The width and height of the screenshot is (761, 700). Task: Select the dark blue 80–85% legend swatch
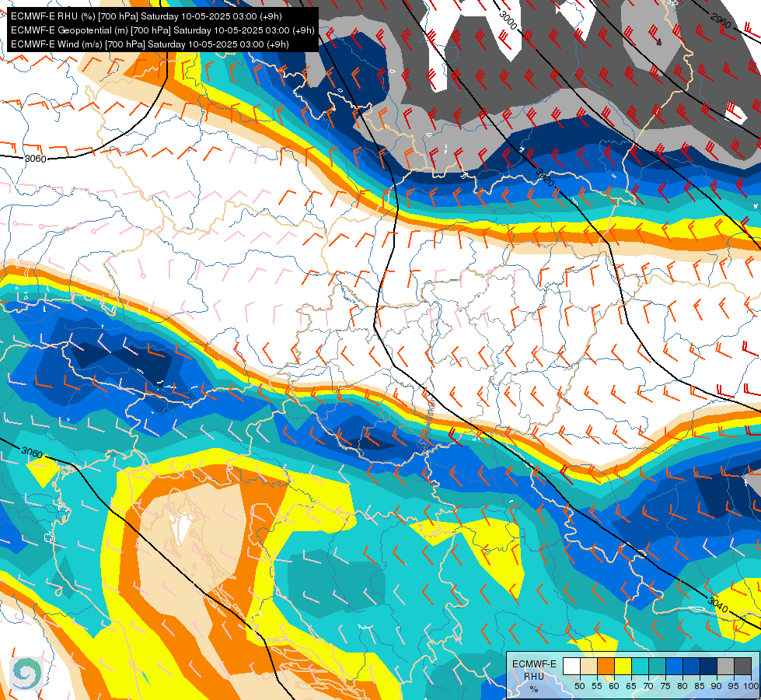[x=692, y=666]
